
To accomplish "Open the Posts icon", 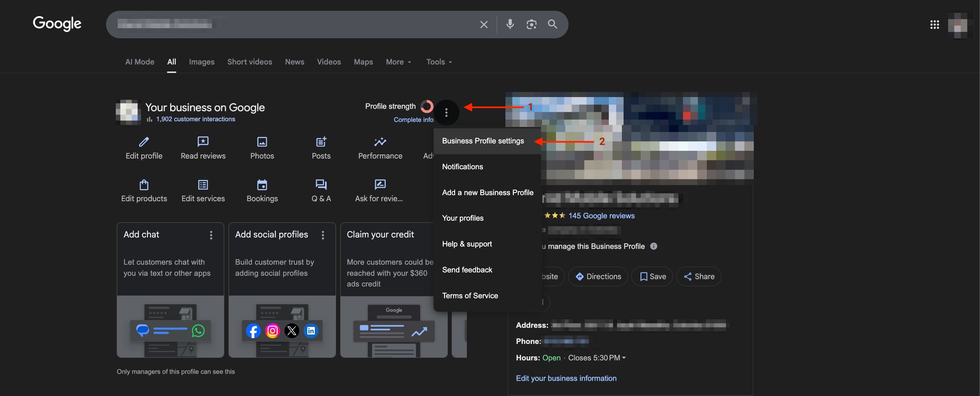I will [321, 142].
